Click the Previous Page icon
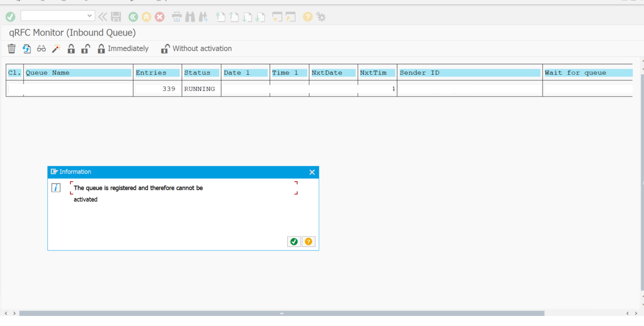Viewport: 644px width, 326px height. click(234, 17)
